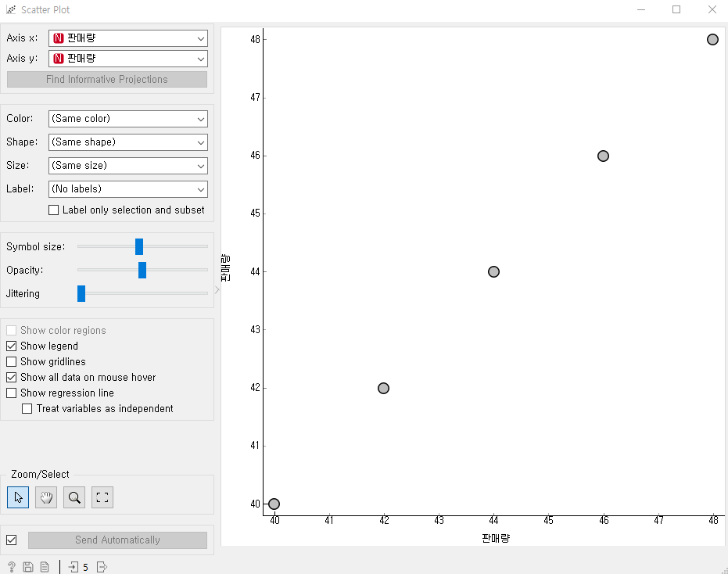Select the data point at 40
The width and height of the screenshot is (728, 574).
click(x=274, y=504)
